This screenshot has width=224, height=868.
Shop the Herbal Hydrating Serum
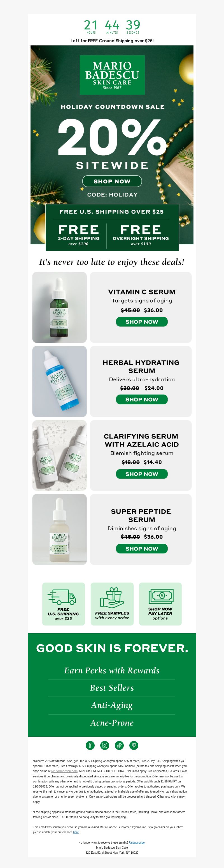point(142,399)
